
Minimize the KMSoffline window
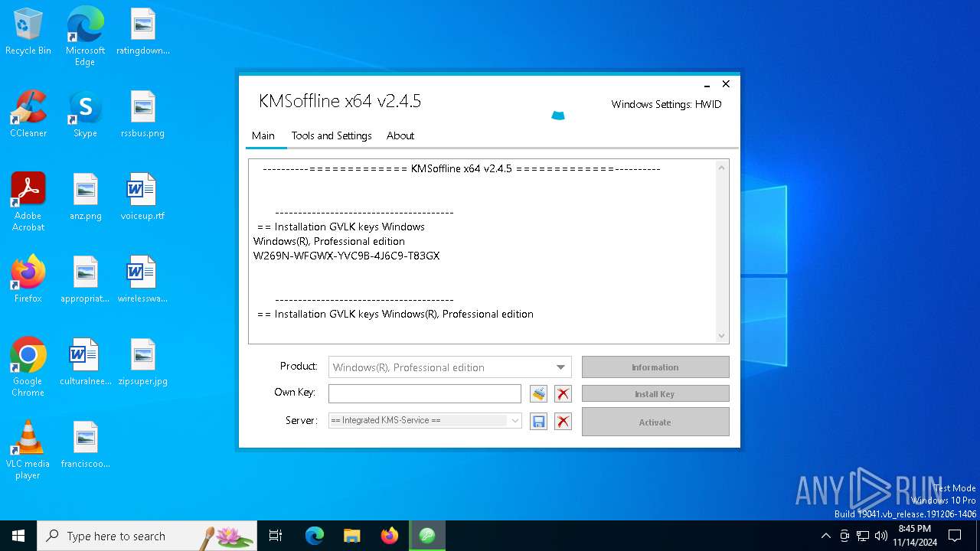(x=707, y=85)
